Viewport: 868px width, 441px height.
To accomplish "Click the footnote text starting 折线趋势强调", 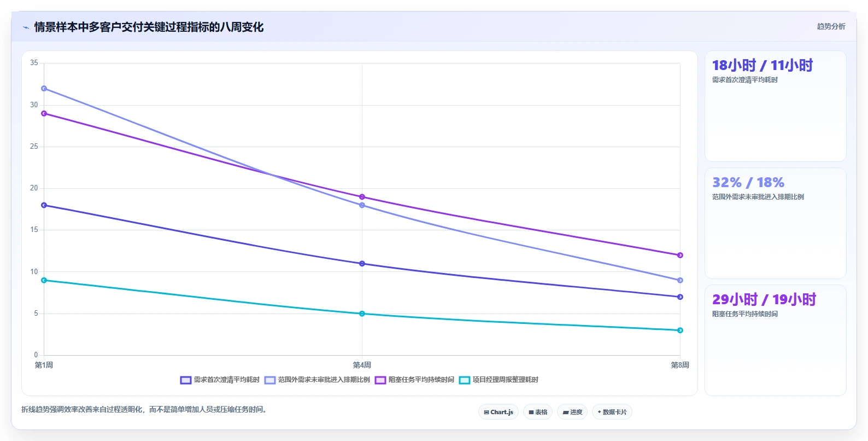I will pos(144,409).
